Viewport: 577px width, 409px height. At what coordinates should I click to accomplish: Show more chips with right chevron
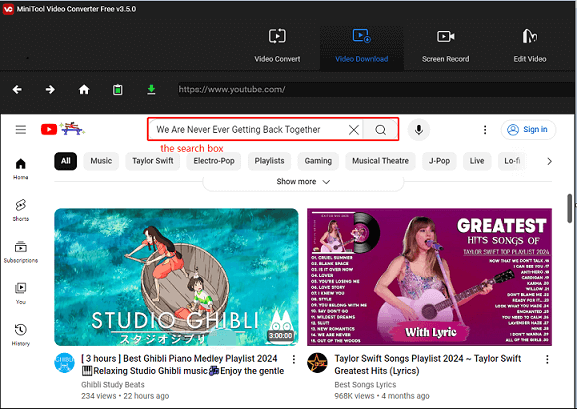[x=549, y=161]
